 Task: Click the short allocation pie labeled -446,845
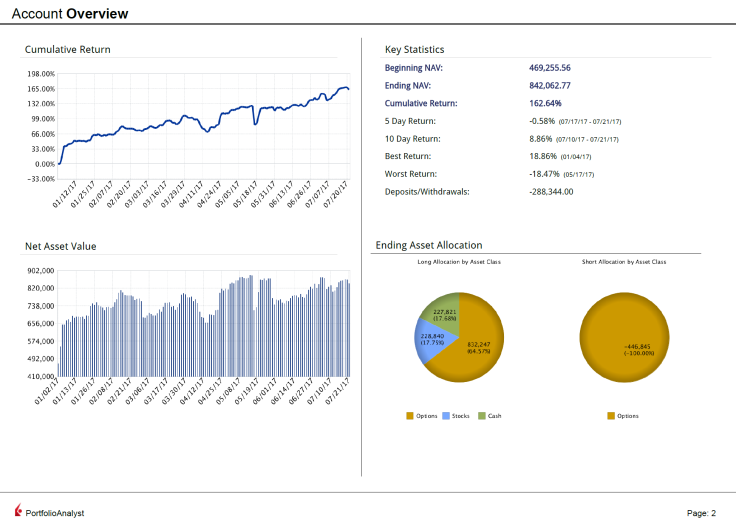(624, 337)
